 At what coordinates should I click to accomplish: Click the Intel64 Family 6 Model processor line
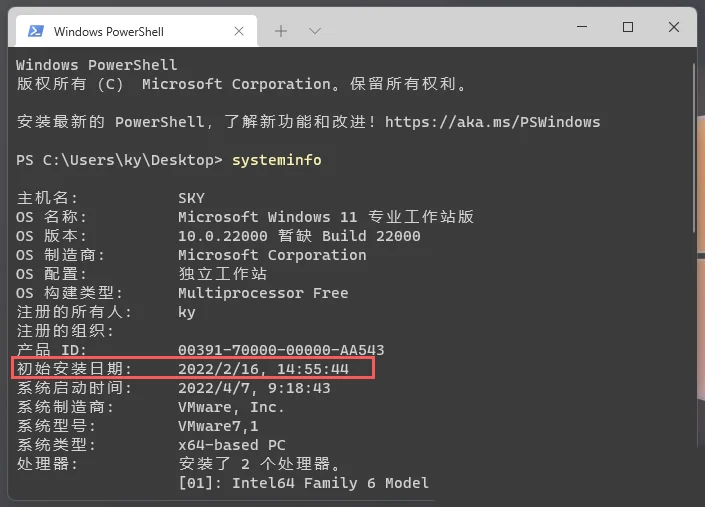[330, 483]
